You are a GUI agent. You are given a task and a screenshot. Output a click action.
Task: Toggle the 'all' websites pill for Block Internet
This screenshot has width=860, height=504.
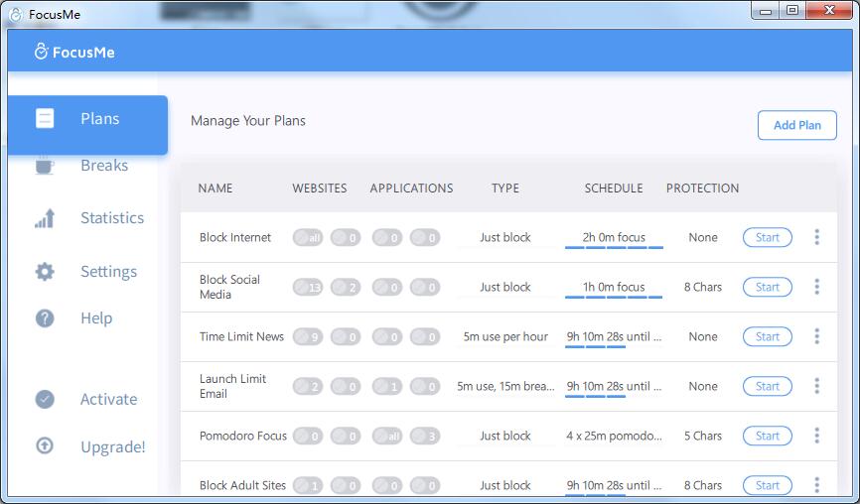pyautogui.click(x=308, y=238)
